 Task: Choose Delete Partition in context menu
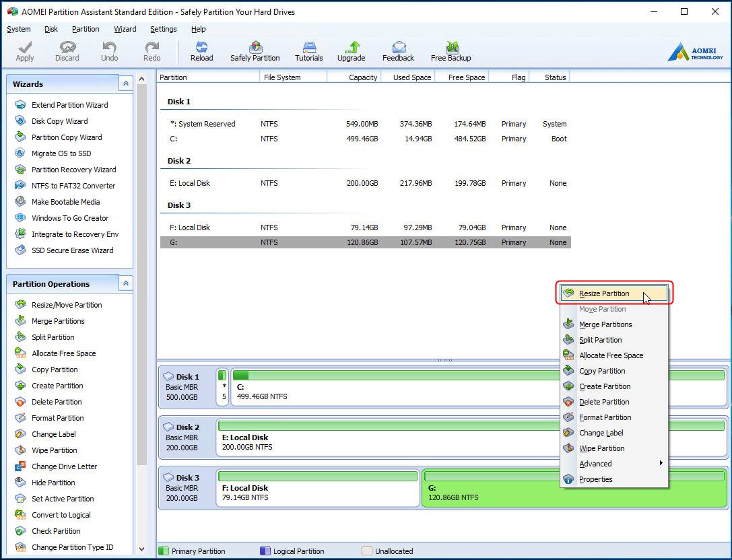[x=614, y=402]
